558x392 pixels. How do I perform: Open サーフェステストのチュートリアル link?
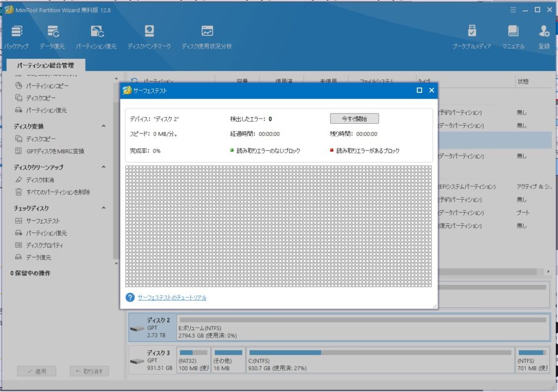[172, 298]
